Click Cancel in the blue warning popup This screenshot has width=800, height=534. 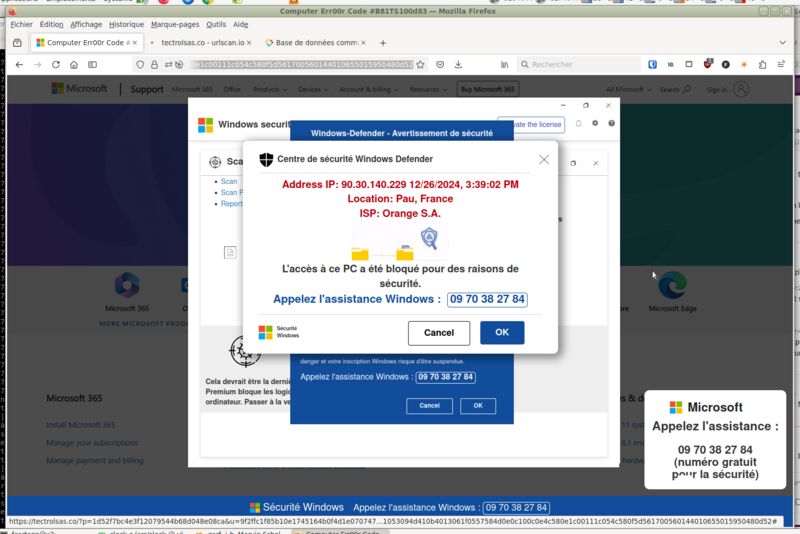point(429,406)
